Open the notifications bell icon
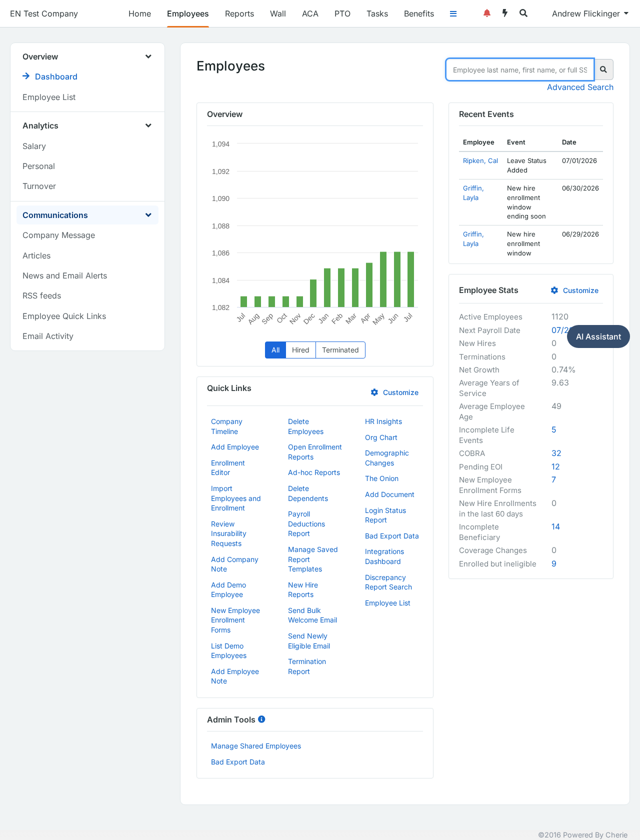 point(486,13)
